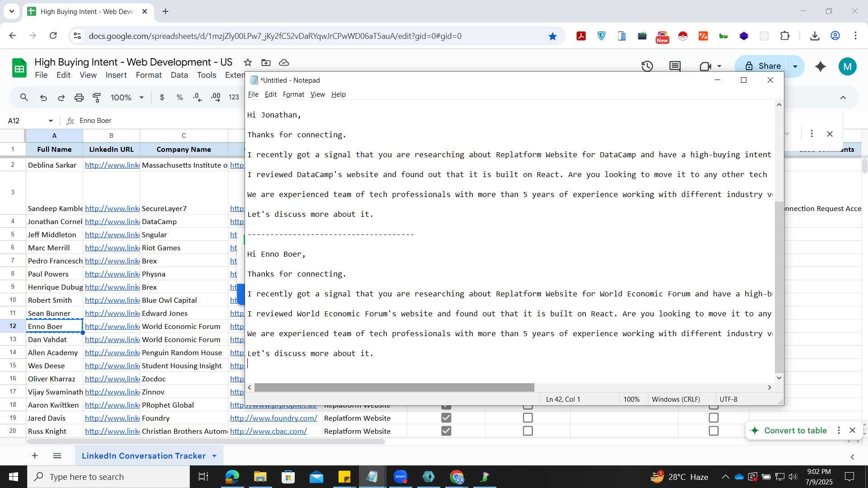Search the menus magnifier icon
This screenshot has height=488, width=868.
point(24,97)
